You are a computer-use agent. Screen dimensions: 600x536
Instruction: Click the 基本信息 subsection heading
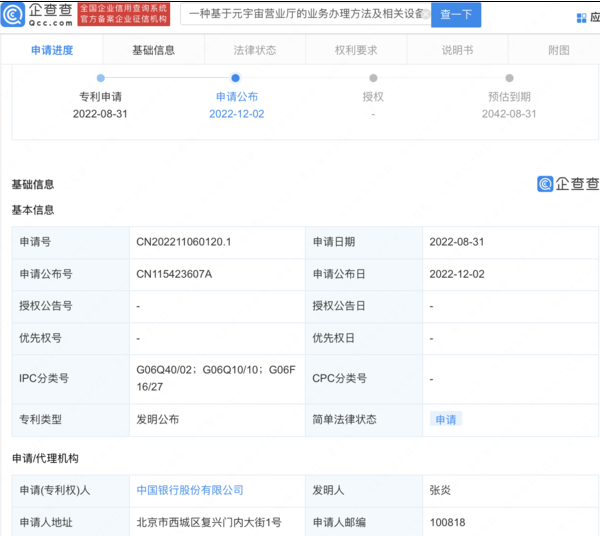[33, 210]
